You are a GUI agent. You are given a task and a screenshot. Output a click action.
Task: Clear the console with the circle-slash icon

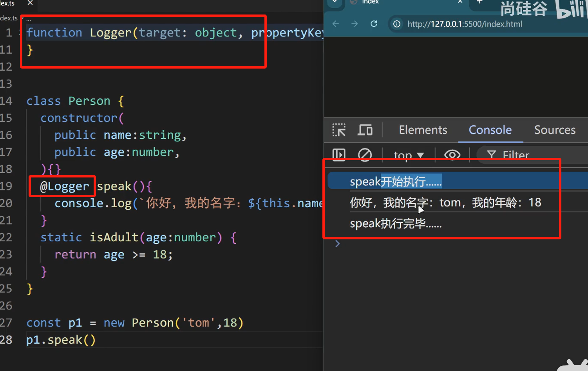(365, 155)
